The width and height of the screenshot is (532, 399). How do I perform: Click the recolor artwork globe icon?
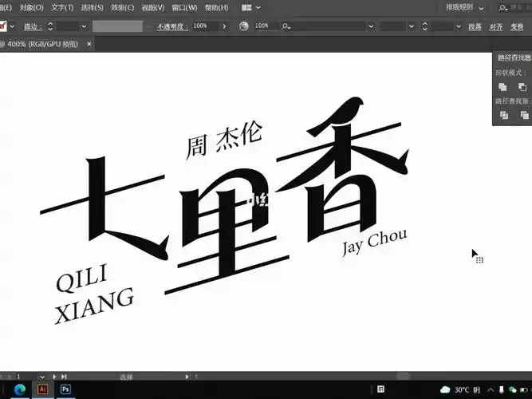[x=243, y=26]
